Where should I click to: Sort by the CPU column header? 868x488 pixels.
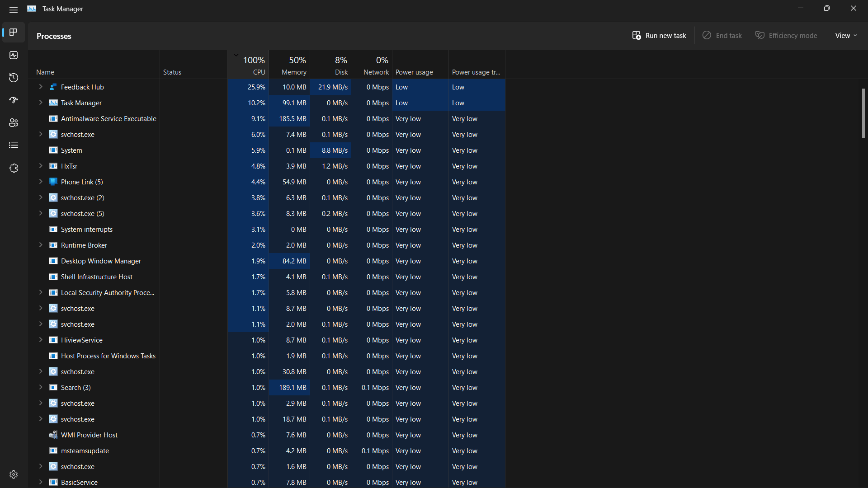(x=248, y=65)
